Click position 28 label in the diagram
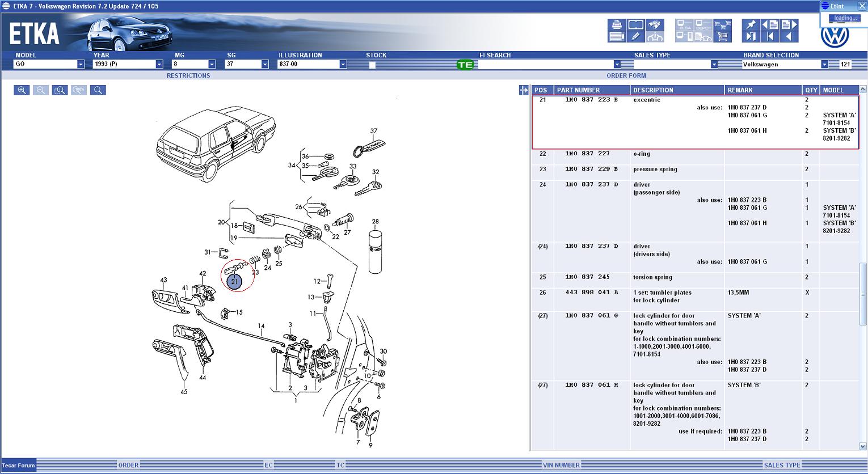Viewport: 868px width, 474px height. coord(375,222)
